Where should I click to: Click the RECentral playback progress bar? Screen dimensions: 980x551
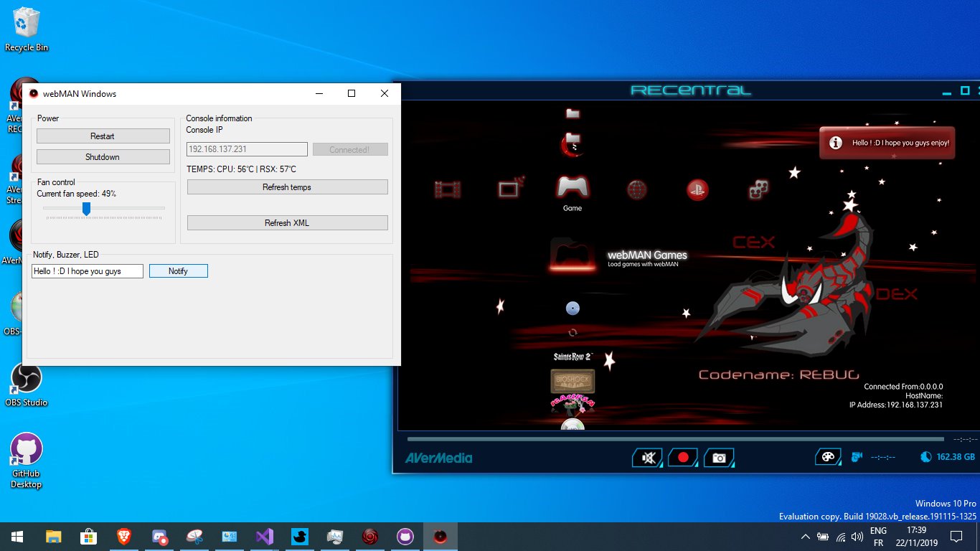click(675, 439)
